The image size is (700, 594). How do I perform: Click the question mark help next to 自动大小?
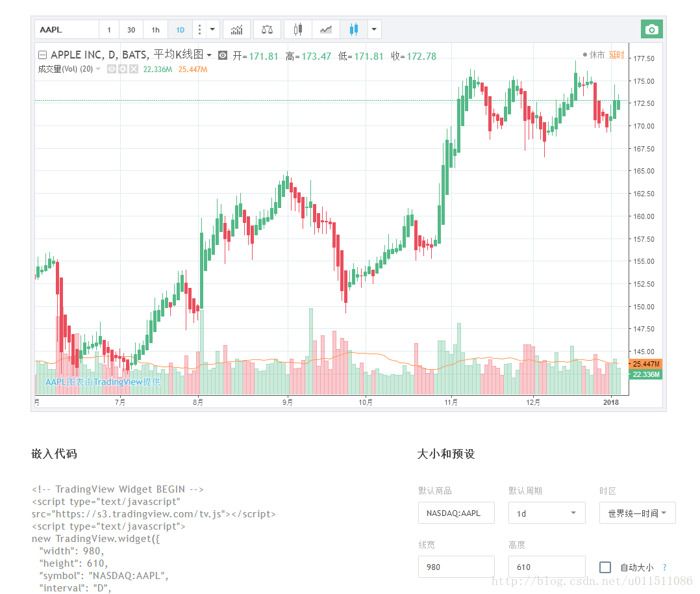(x=665, y=567)
